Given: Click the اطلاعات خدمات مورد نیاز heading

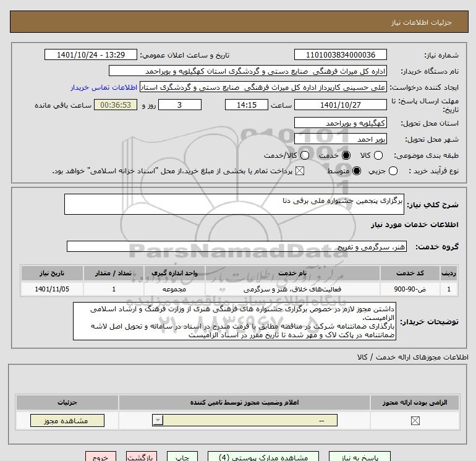Looking at the screenshot, I should [415, 225].
